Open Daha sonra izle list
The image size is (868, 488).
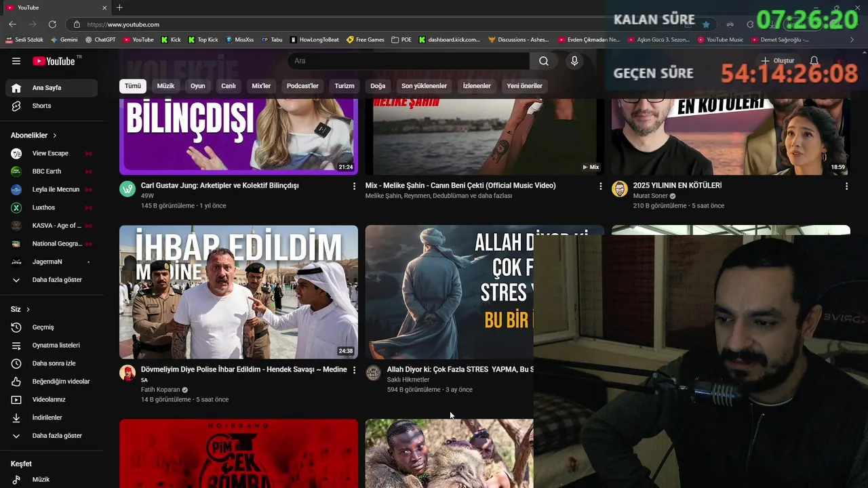tap(52, 363)
